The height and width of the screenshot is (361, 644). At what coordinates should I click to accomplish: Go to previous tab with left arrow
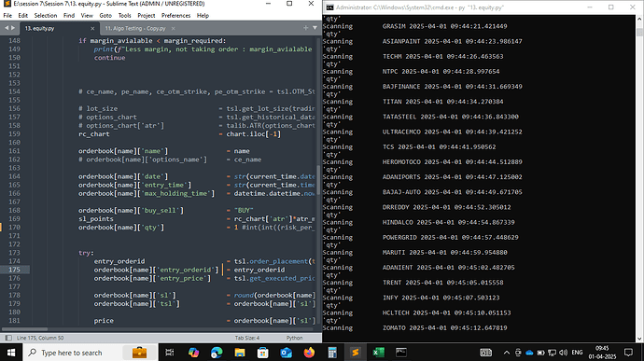point(7,28)
